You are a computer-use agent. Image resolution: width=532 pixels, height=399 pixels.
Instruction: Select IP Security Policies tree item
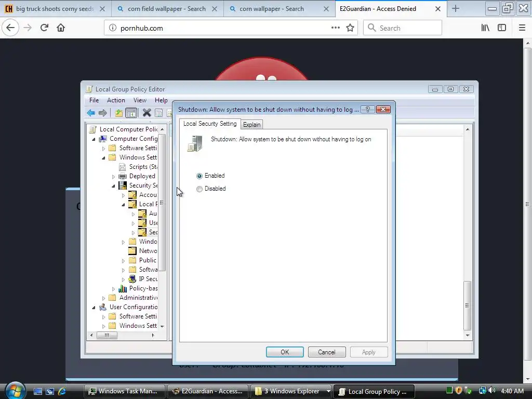[148, 279]
